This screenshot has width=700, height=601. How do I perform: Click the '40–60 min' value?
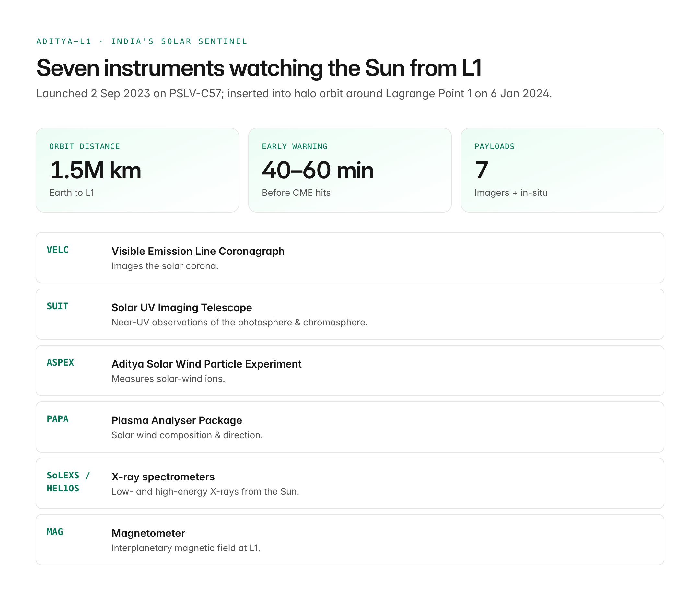point(318,170)
